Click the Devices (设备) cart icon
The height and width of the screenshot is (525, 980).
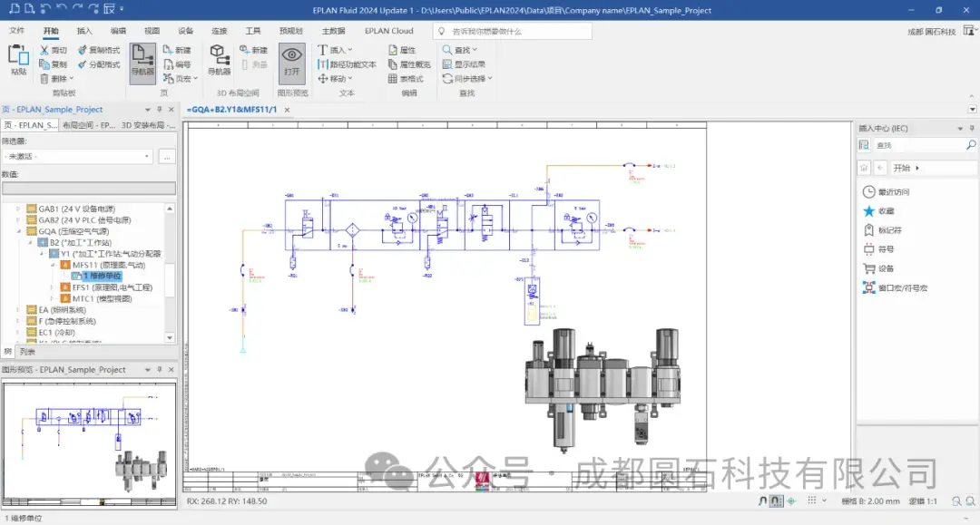pyautogui.click(x=868, y=269)
